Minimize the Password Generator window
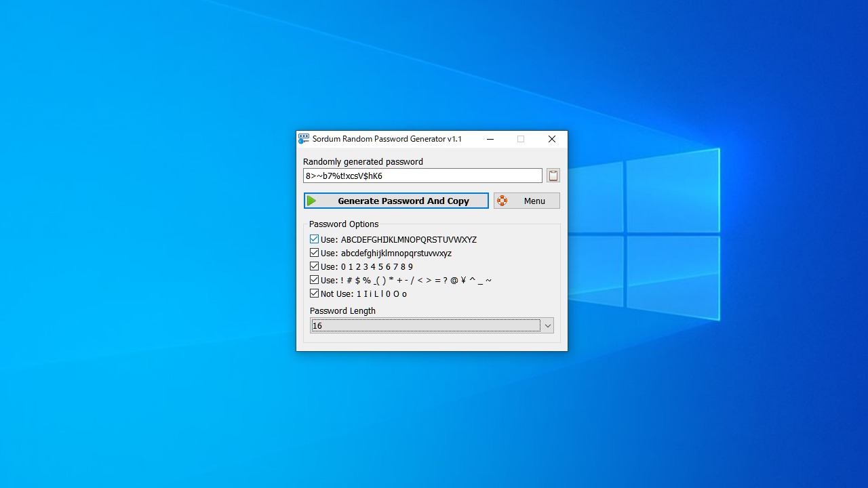The image size is (868, 488). pos(490,139)
